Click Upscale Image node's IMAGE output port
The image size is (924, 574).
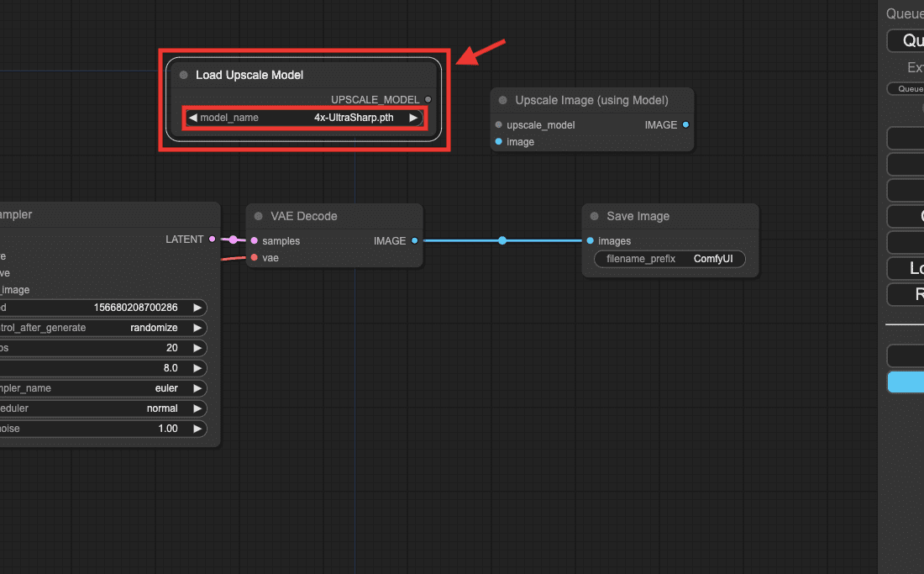click(685, 124)
